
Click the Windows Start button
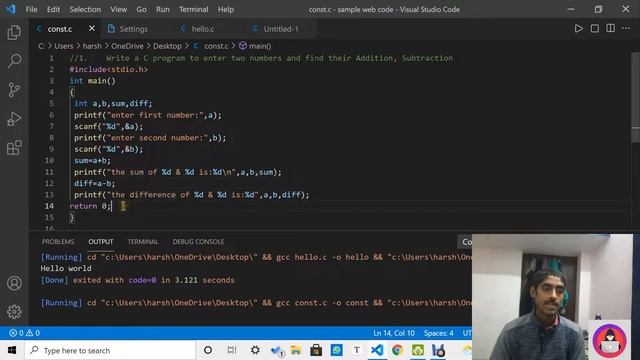pos(12,350)
